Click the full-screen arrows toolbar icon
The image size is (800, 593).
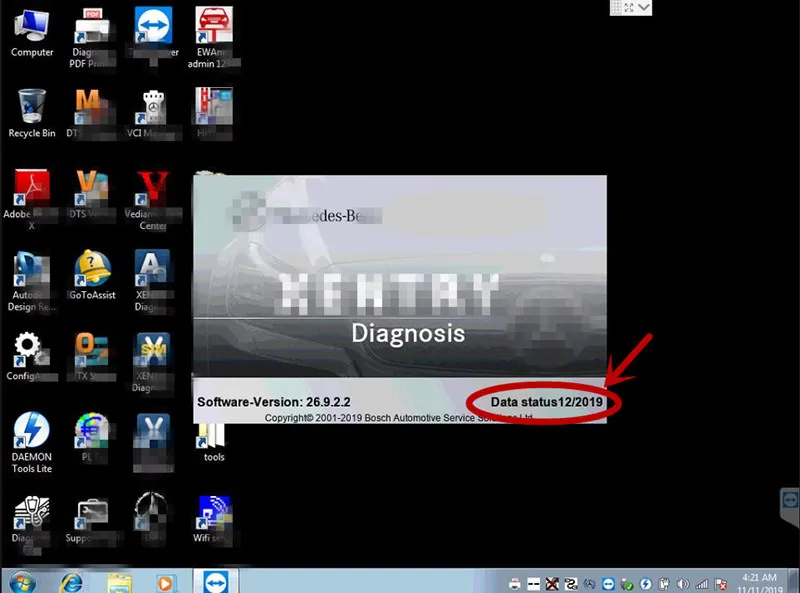(x=629, y=8)
